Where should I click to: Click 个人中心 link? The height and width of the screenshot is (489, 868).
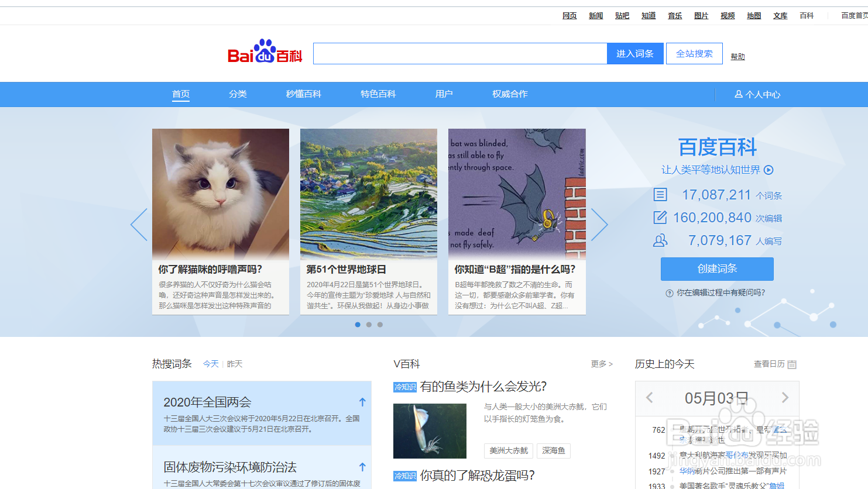[763, 94]
